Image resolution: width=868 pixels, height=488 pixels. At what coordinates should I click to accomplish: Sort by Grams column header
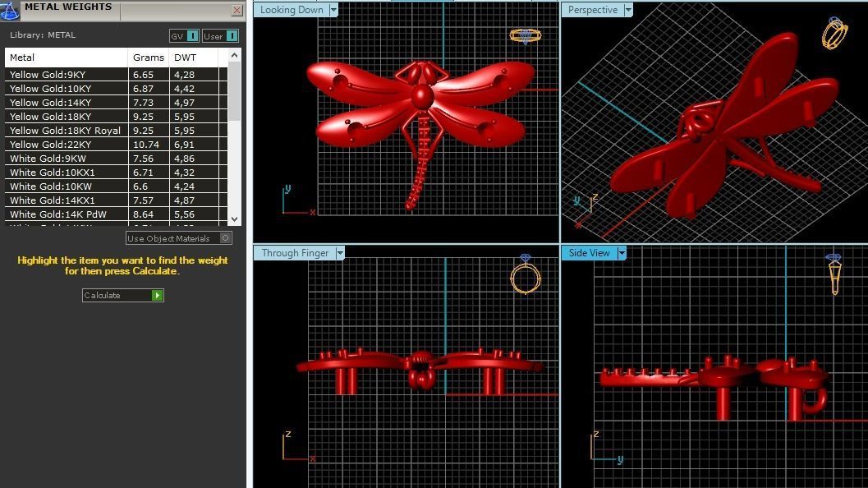149,58
